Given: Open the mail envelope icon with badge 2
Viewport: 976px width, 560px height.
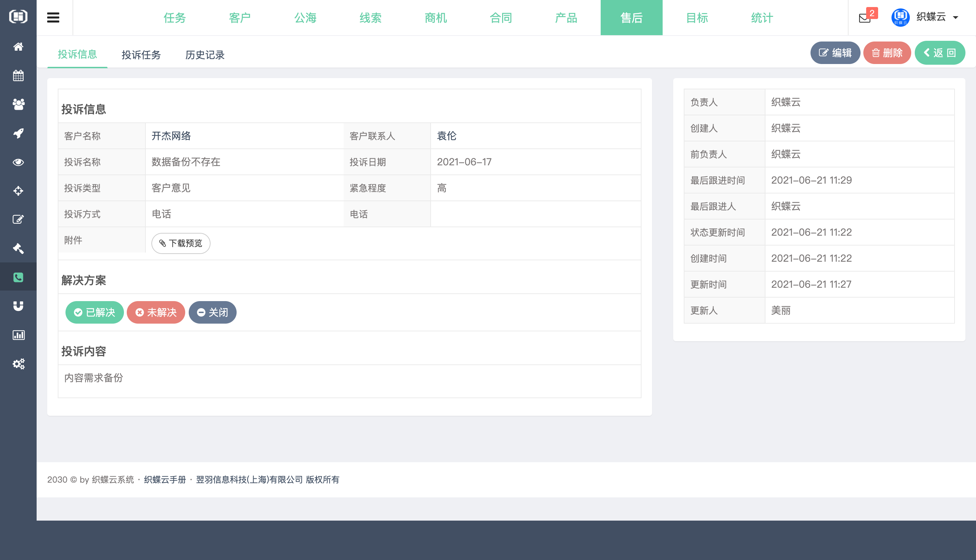Looking at the screenshot, I should (x=864, y=18).
